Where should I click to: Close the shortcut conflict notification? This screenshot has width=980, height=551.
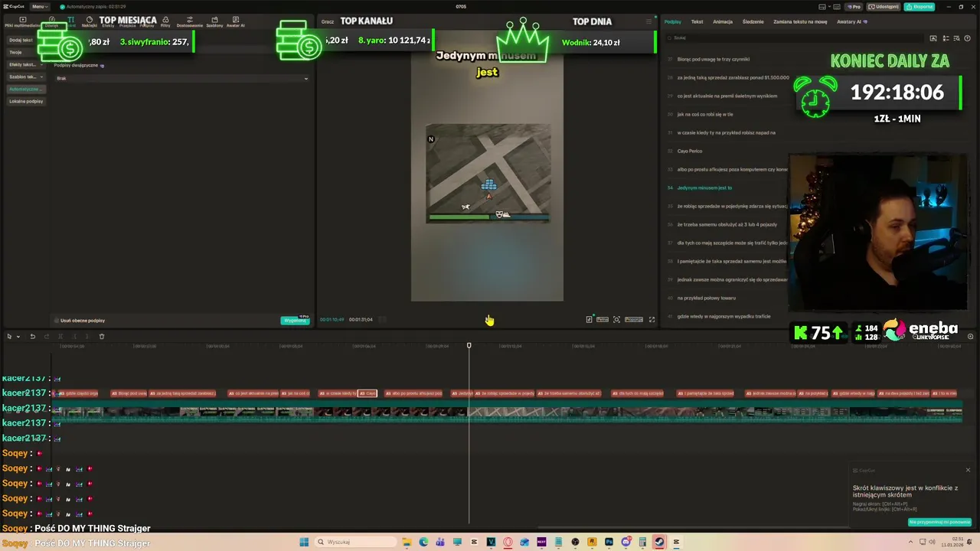[x=968, y=470]
